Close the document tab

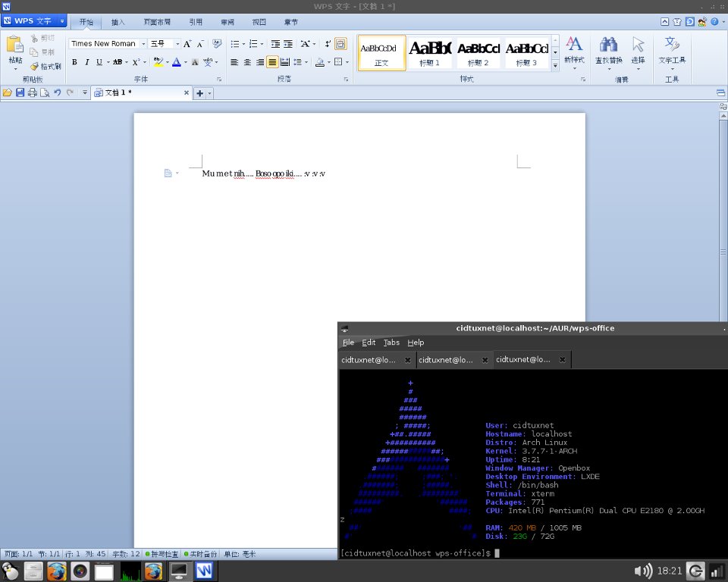(x=187, y=92)
